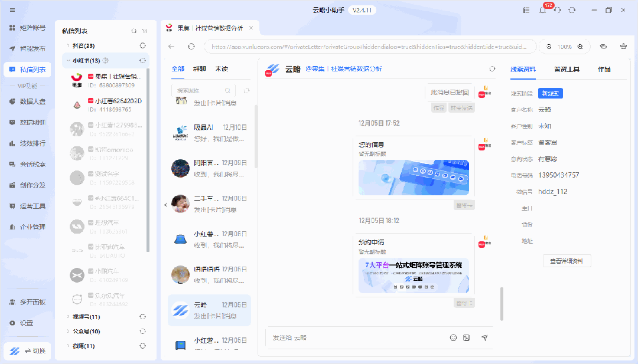Open 数据大盘 in the left sidebar

[33, 101]
